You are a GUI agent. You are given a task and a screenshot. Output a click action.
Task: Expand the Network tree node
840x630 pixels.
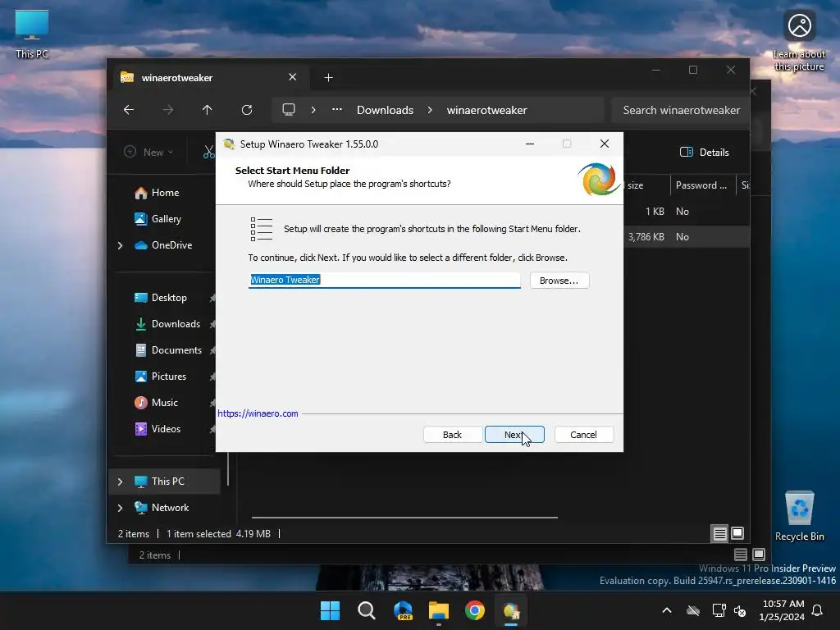120,508
